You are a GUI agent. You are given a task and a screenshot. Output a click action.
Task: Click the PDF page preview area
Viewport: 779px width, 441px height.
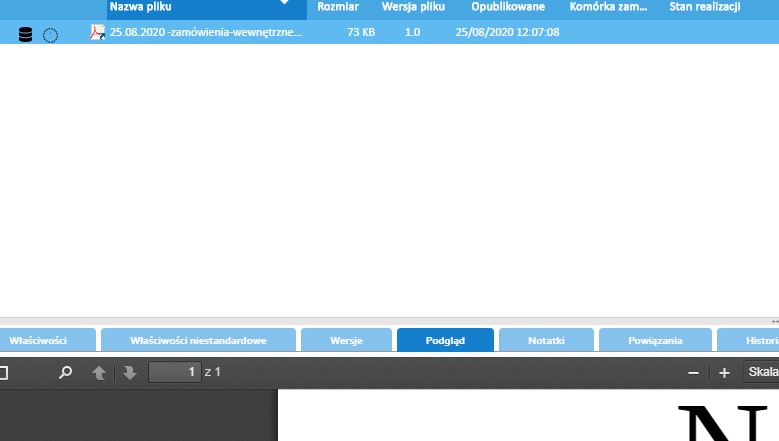tap(528, 415)
